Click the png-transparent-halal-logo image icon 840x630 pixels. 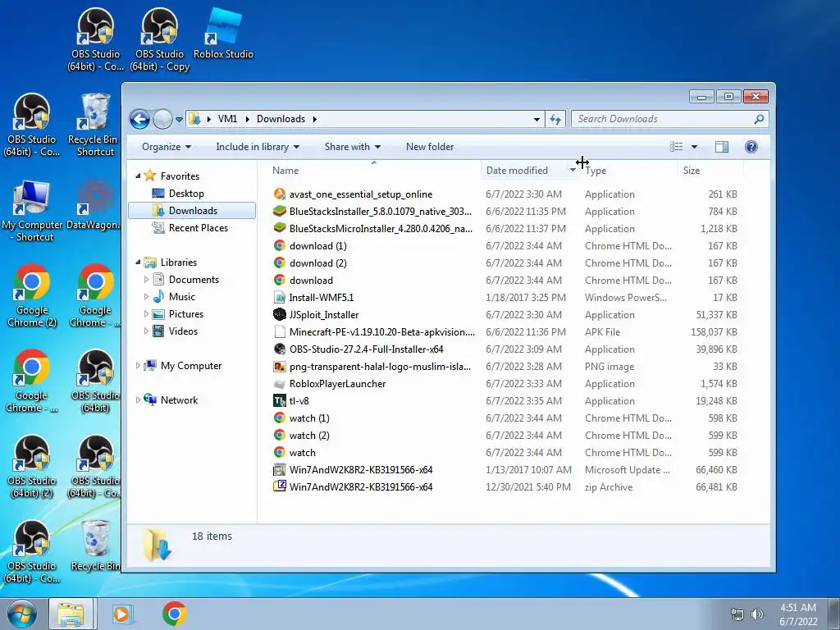coord(279,367)
